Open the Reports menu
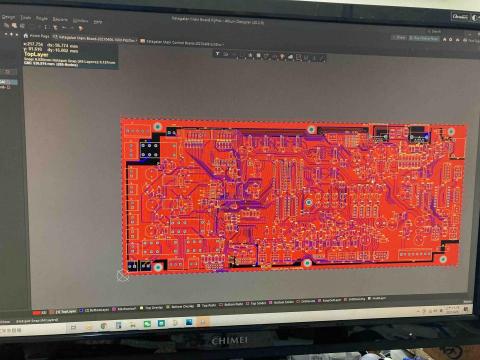 click(x=60, y=19)
